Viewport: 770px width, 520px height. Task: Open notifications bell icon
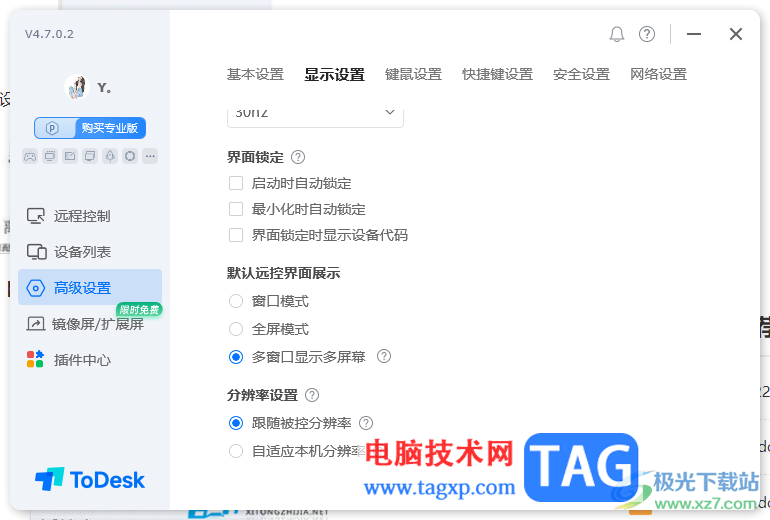pos(617,34)
